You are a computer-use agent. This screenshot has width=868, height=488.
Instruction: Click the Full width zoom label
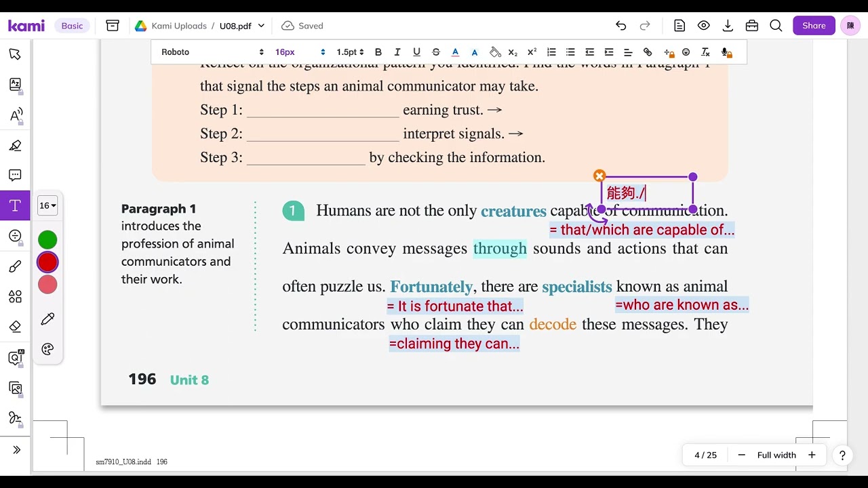click(x=776, y=455)
